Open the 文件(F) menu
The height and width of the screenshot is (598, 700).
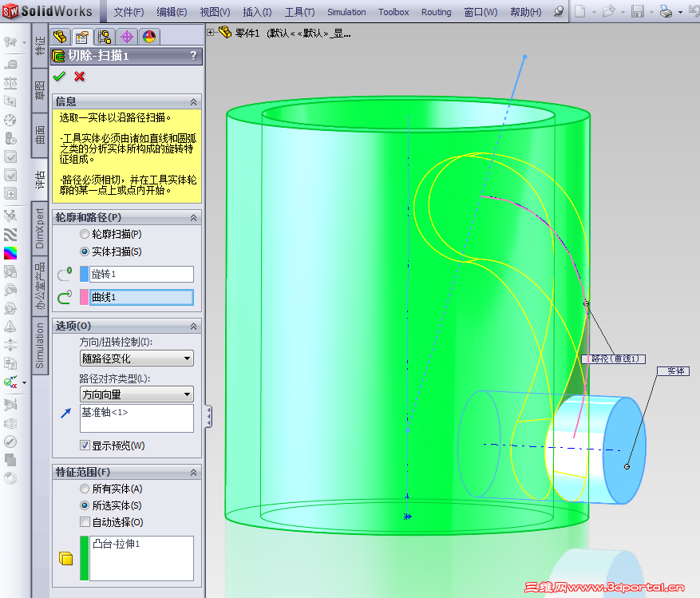tap(129, 12)
